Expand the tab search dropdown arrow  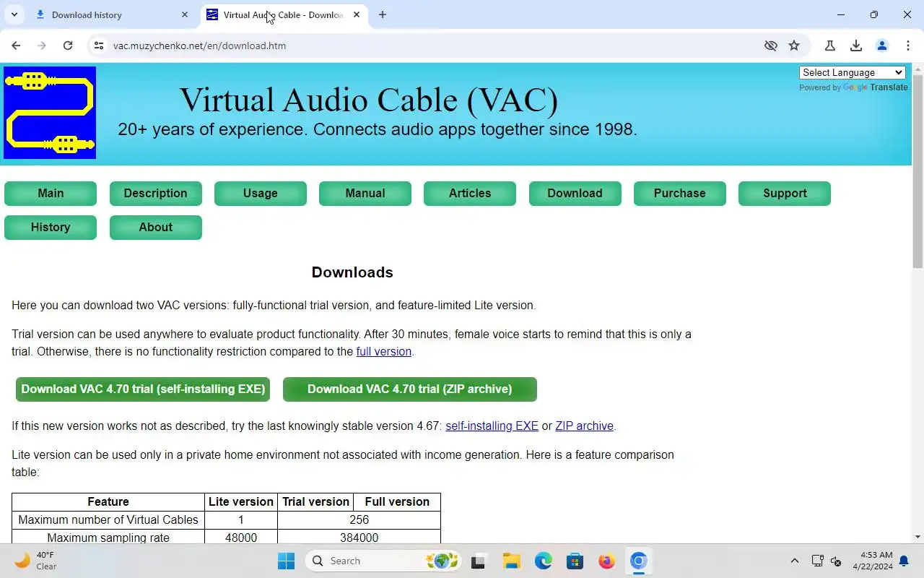pyautogui.click(x=14, y=14)
